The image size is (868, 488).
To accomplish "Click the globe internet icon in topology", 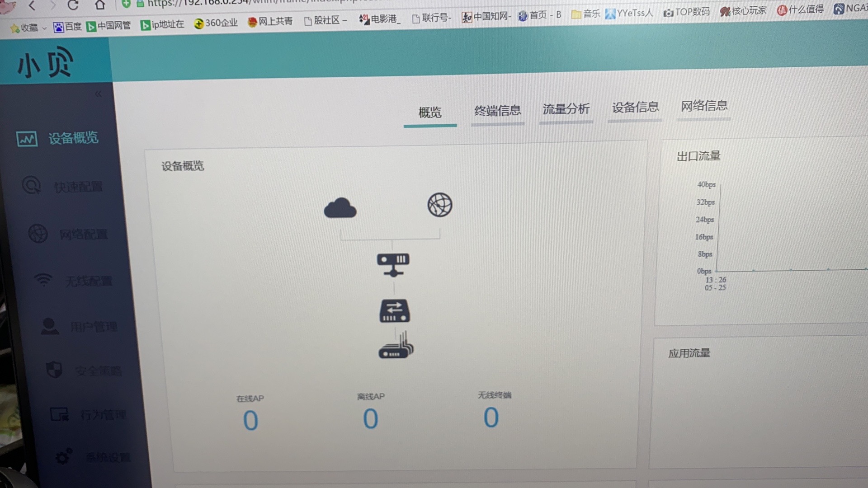I will tap(439, 205).
